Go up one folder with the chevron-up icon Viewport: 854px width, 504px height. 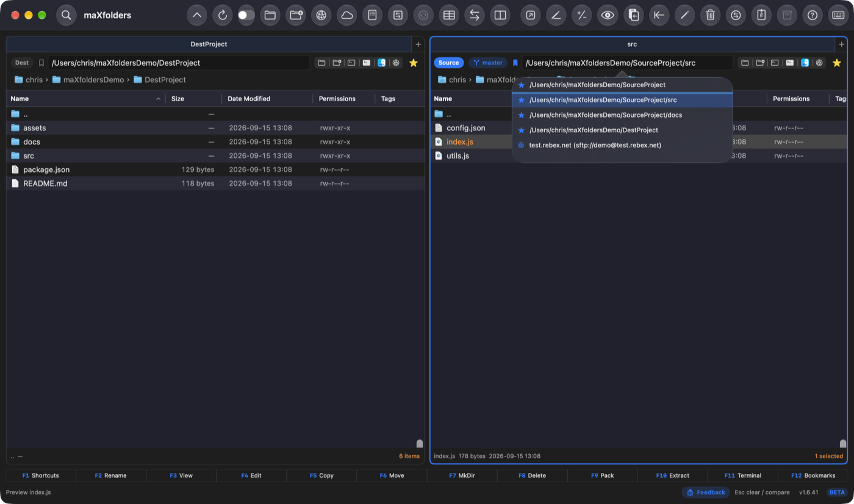click(196, 15)
